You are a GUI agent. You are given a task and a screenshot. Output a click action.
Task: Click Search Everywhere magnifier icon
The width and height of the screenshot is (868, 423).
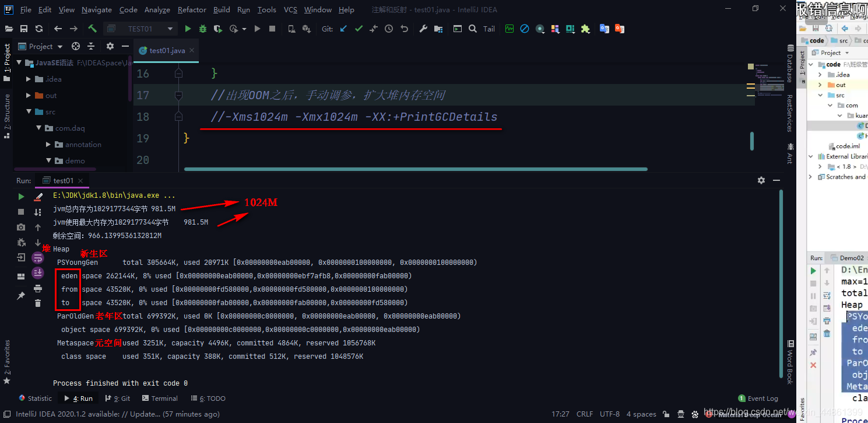point(473,29)
